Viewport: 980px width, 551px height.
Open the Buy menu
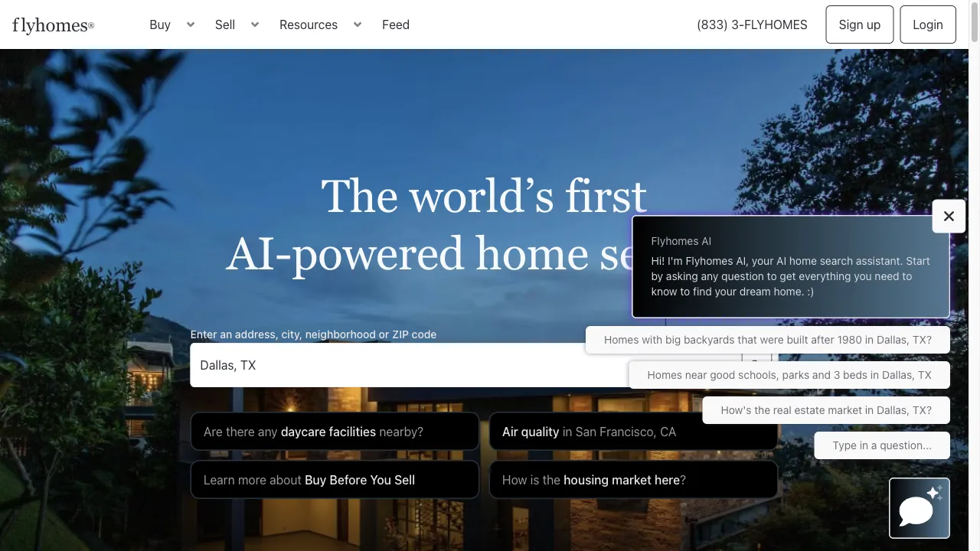pos(160,24)
